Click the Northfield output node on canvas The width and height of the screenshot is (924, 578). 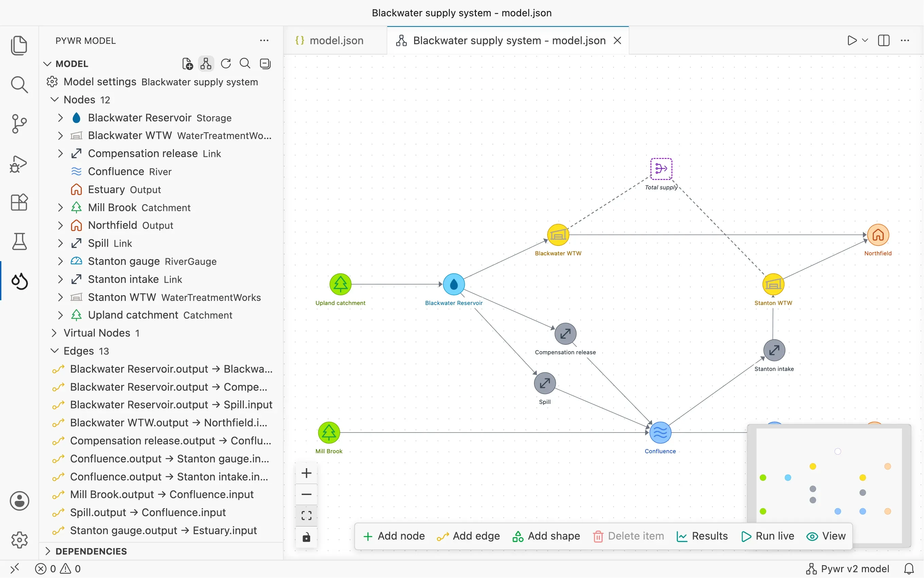coord(878,235)
